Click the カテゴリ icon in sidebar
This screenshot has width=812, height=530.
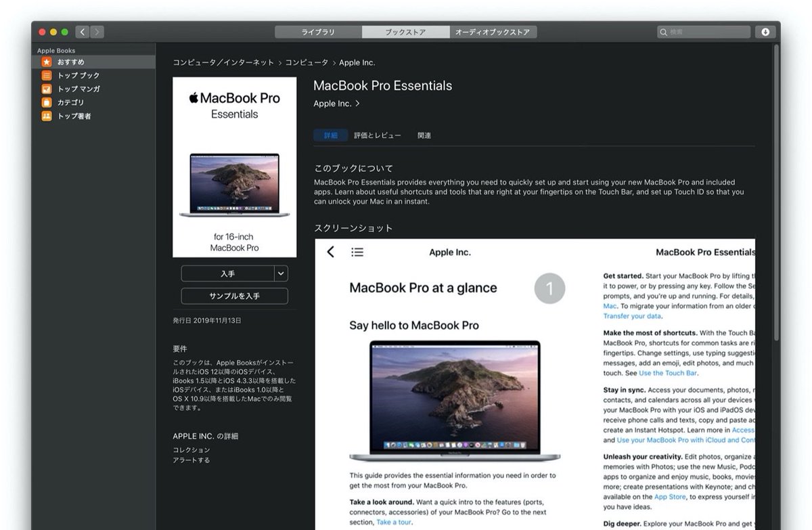[47, 102]
